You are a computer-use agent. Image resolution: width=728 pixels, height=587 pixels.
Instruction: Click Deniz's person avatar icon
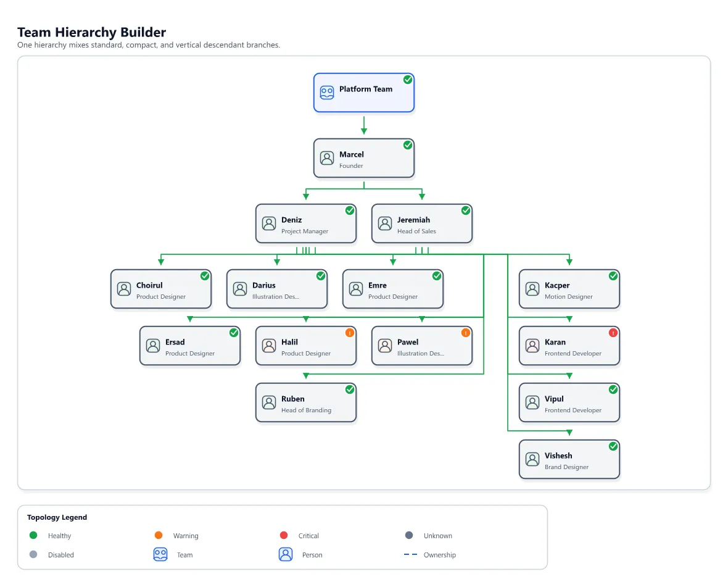[269, 223]
